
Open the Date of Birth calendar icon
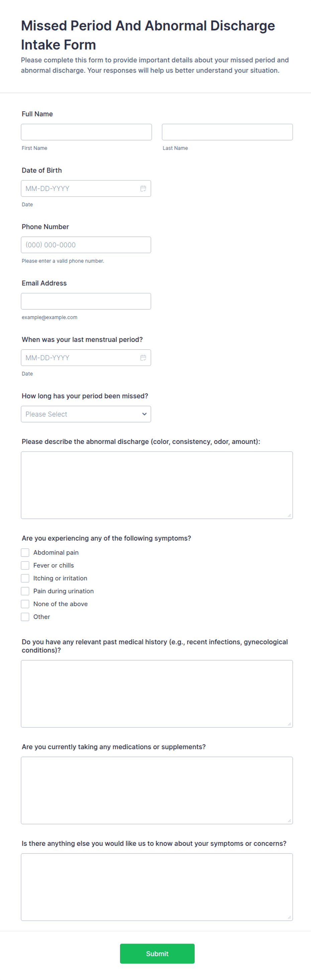[x=143, y=189]
